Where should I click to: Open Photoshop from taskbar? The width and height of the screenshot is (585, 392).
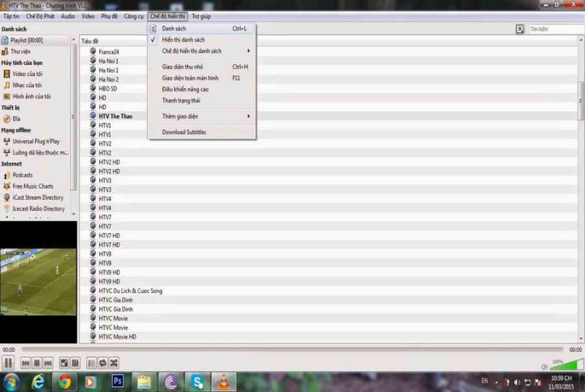118,381
